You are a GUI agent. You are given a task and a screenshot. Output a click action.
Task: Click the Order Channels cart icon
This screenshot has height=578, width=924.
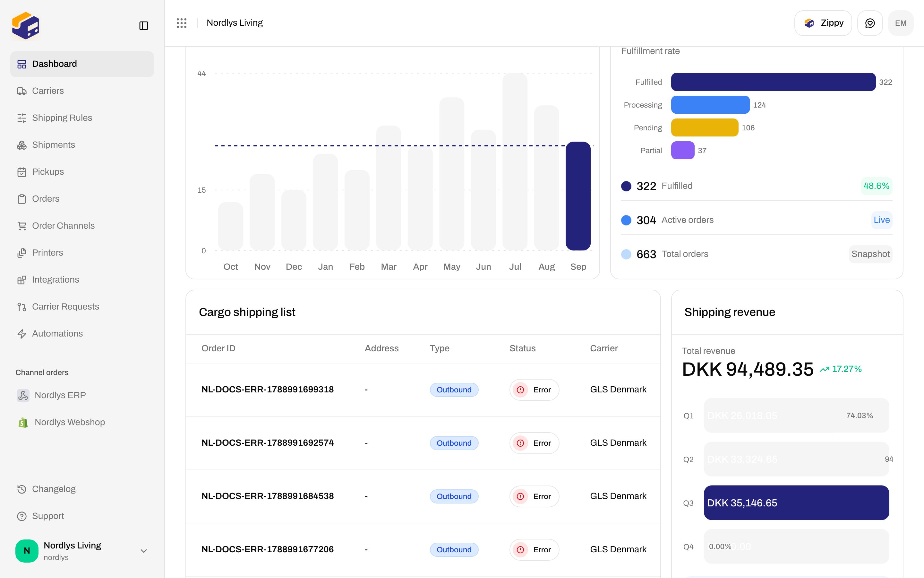coord(22,226)
